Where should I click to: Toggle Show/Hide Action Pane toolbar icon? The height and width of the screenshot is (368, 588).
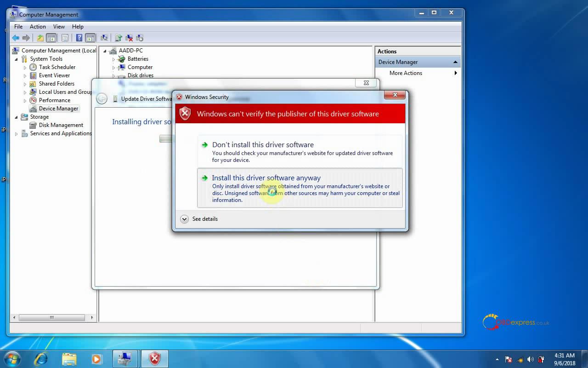point(90,38)
